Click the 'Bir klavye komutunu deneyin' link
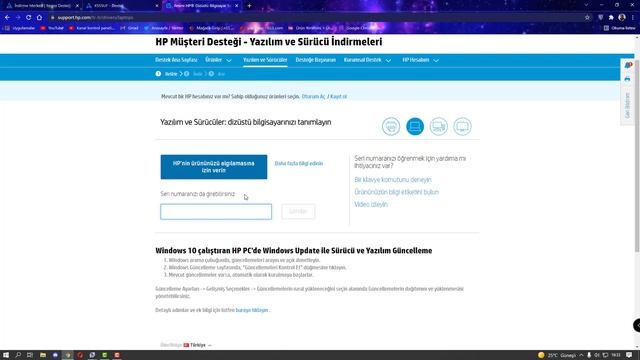Viewport: 640px width, 360px height. [x=393, y=180]
